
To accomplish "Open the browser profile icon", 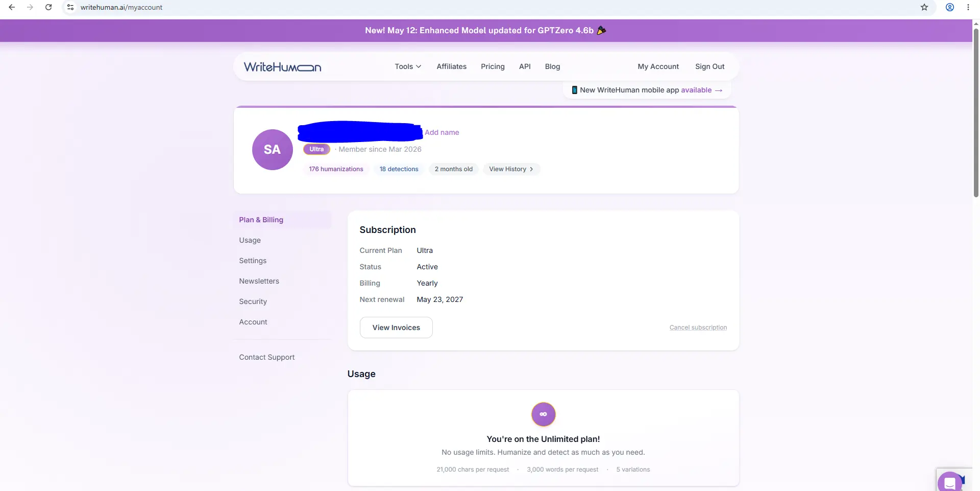I will (950, 7).
